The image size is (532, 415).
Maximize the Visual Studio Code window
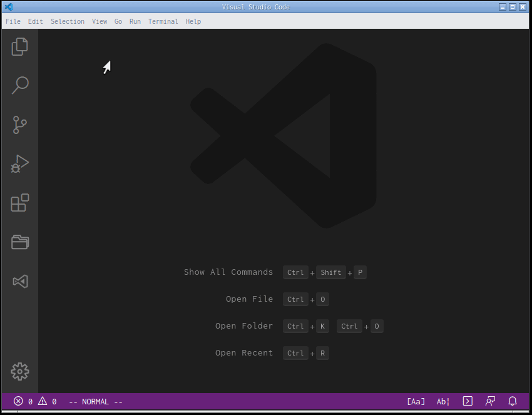[513, 7]
